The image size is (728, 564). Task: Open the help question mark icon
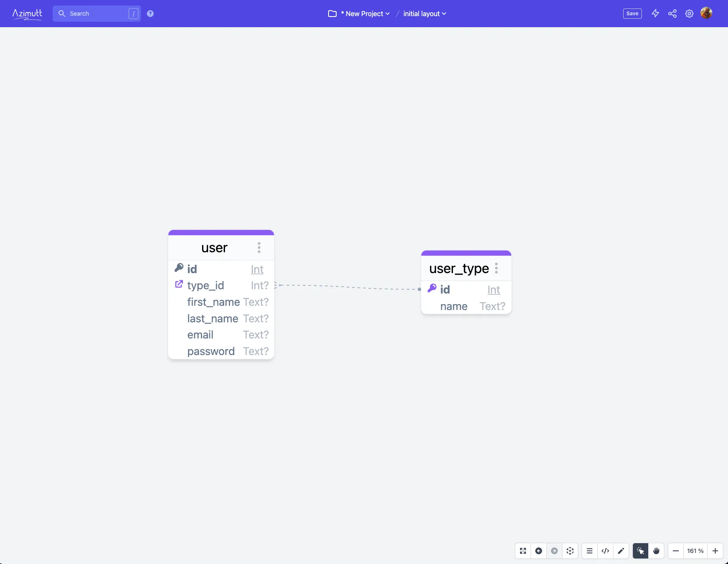point(150,14)
